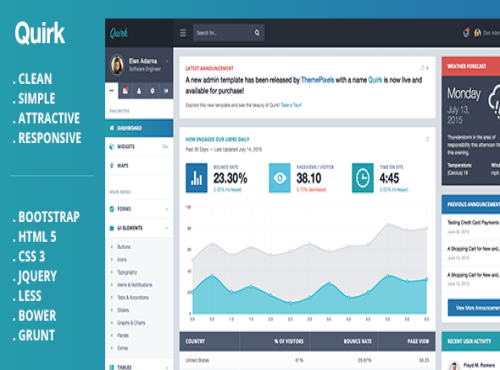Click the bounce rate bar chart icon
This screenshot has width=500, height=370.
pyautogui.click(x=196, y=178)
